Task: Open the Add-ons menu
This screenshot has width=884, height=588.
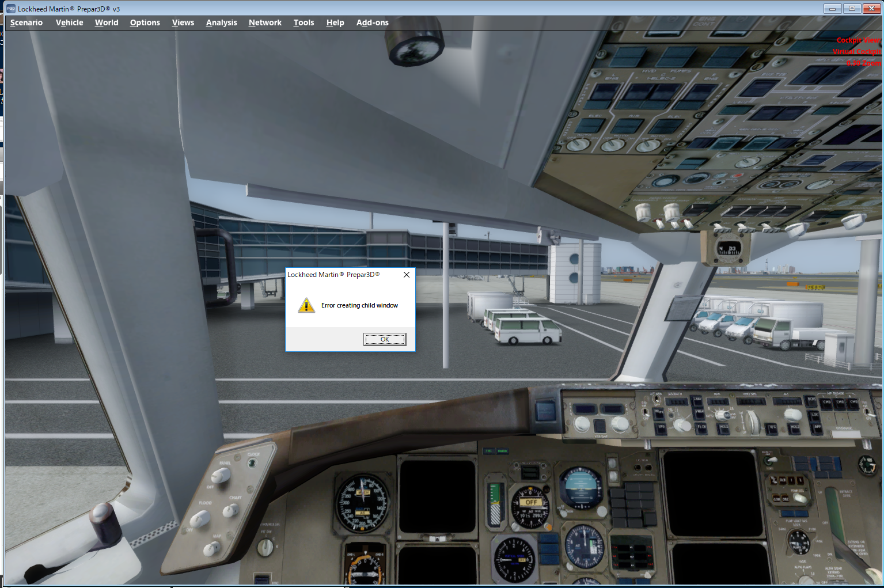Action: [372, 22]
